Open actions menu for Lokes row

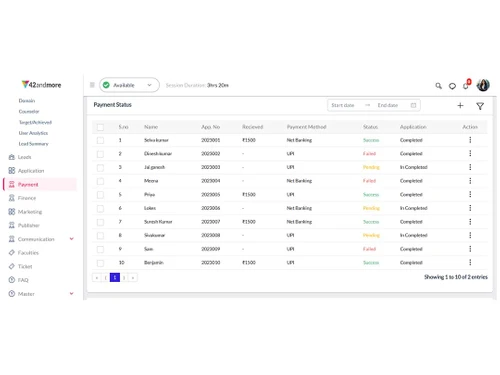(470, 208)
